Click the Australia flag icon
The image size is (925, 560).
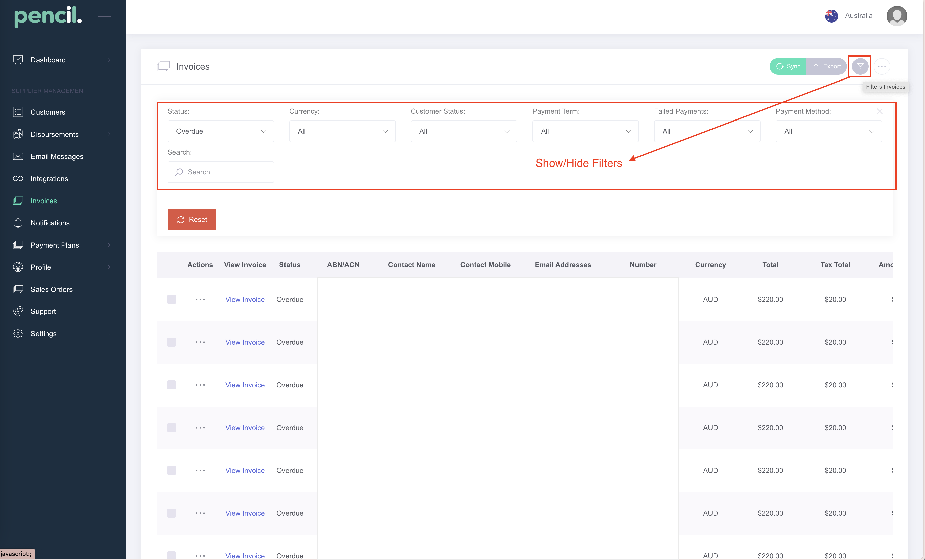point(832,16)
